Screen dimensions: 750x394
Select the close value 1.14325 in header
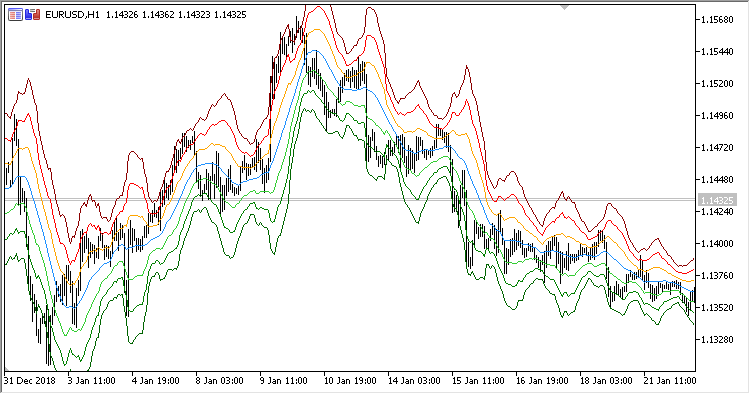click(230, 15)
